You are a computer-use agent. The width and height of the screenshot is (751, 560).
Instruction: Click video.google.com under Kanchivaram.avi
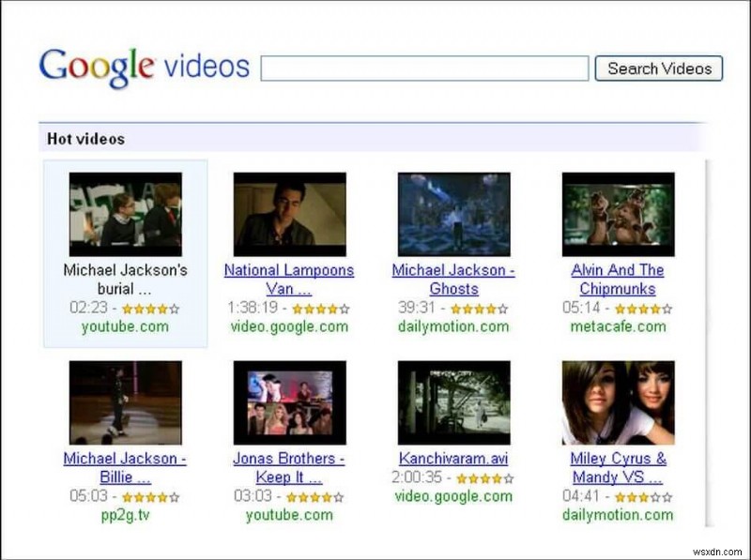(x=453, y=496)
